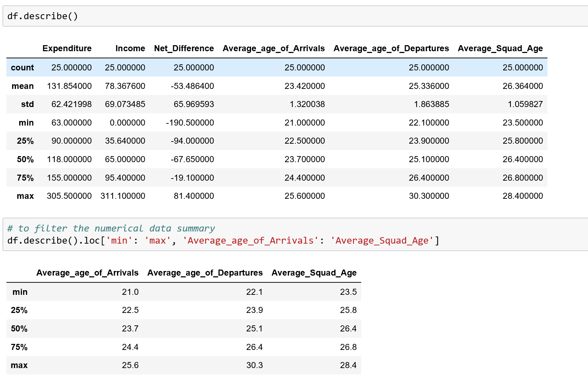Select the Income column header
Image resolution: width=588 pixels, height=383 pixels.
coord(130,48)
